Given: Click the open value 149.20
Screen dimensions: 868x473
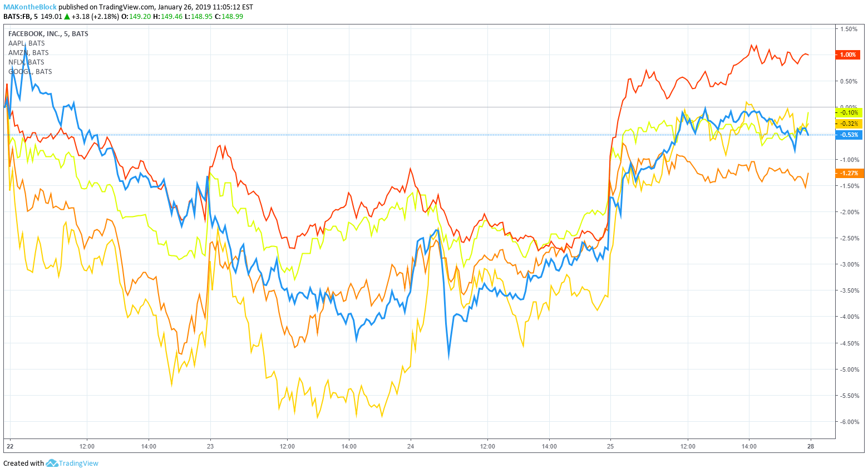Looking at the screenshot, I should pos(140,16).
